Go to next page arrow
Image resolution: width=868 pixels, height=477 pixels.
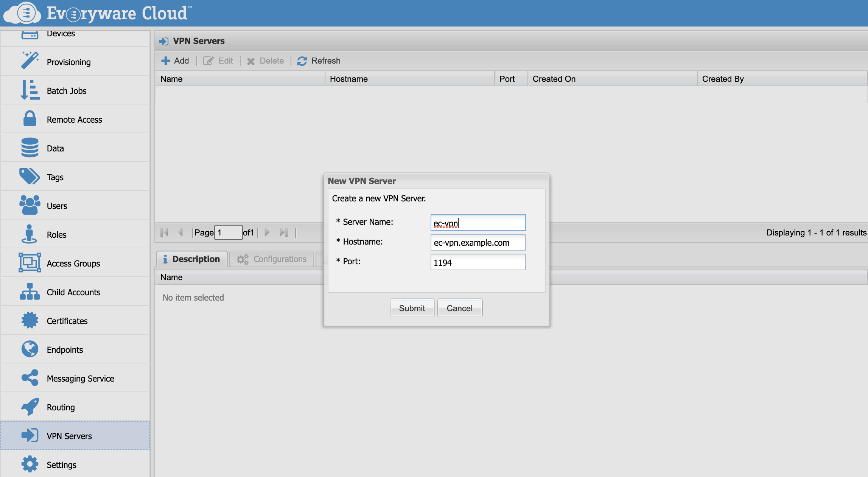pyautogui.click(x=267, y=232)
